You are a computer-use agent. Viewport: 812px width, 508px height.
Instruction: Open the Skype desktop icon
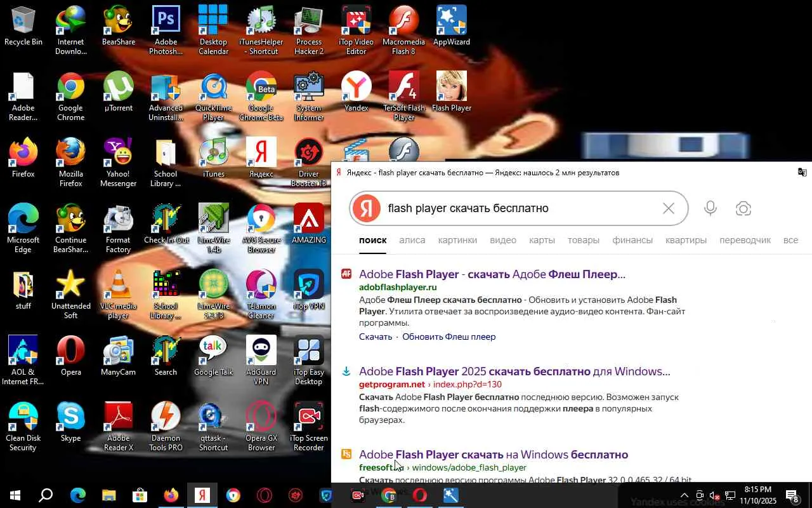pyautogui.click(x=70, y=423)
